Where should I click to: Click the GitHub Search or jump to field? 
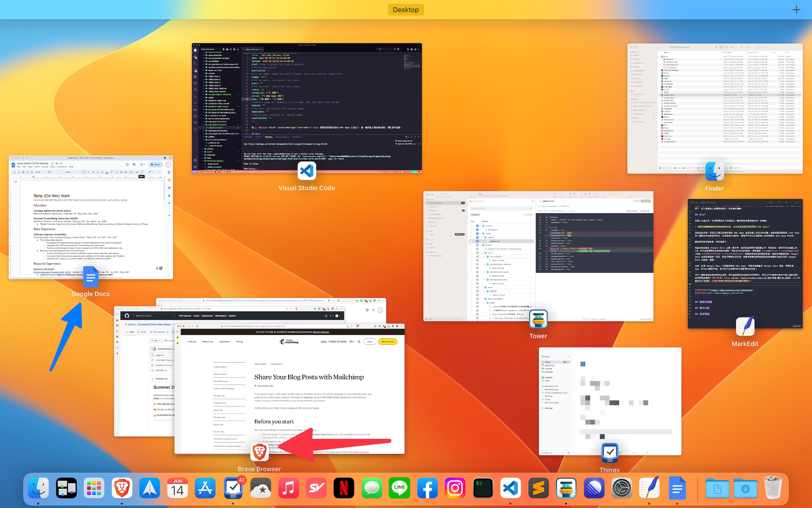154,316
